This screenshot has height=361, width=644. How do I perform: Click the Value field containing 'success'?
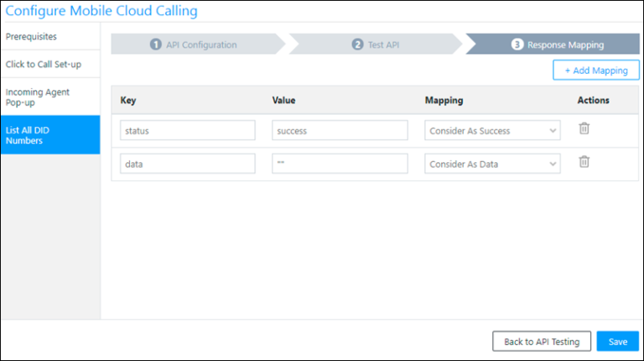coord(340,130)
